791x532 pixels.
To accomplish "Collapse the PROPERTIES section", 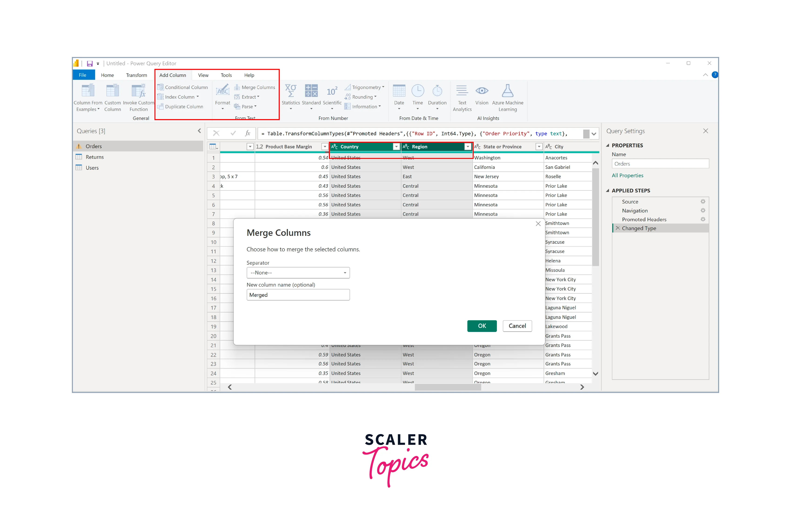I will (608, 145).
